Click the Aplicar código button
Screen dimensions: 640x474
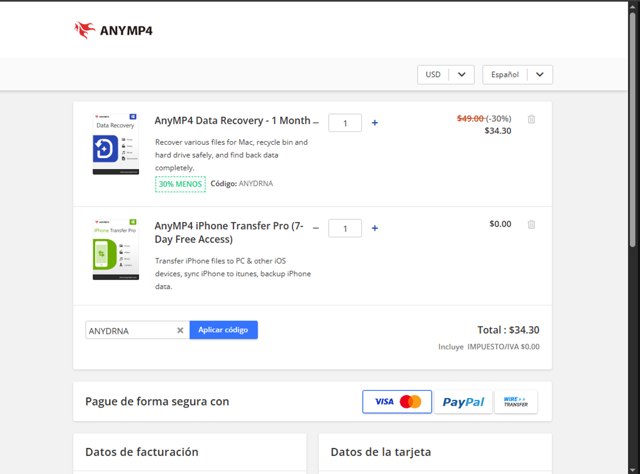tap(223, 330)
